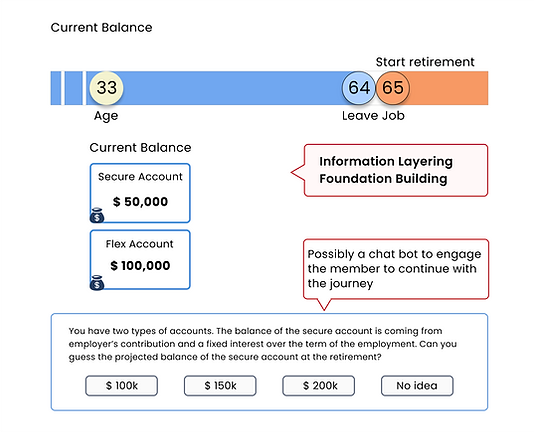Click the Start retirement label
Screen dimensions: 534x433
[x=425, y=62]
